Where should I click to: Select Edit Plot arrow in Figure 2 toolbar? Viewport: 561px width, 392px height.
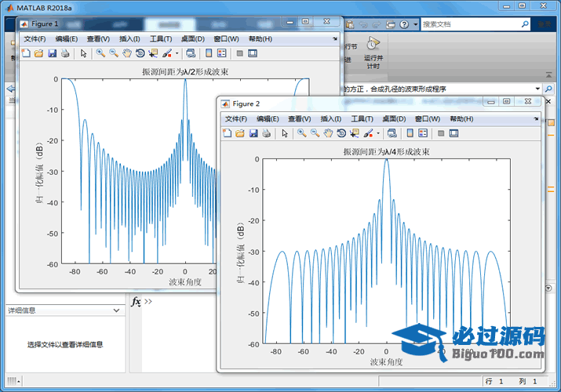285,133
